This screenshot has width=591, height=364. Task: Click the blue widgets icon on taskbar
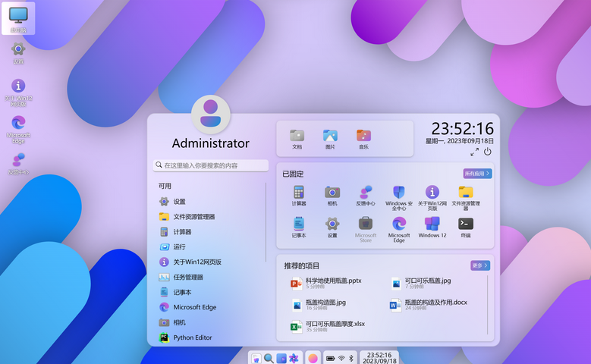coord(281,359)
